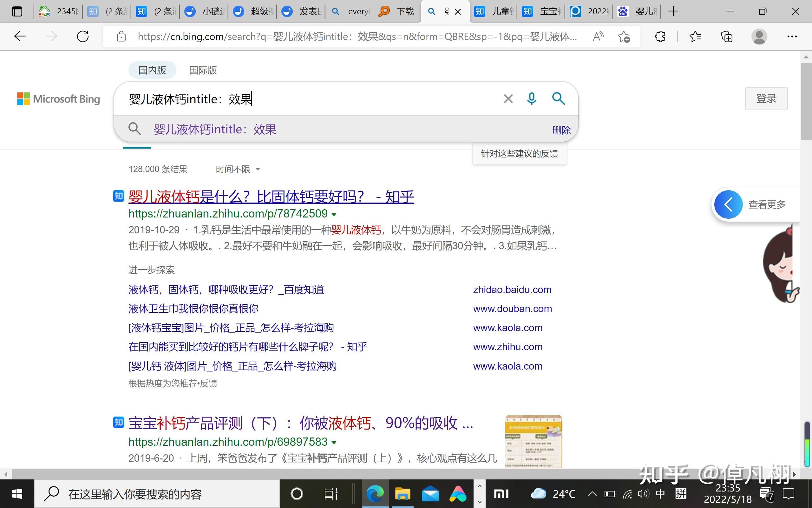Start voice search with microphone icon
Viewport: 812px width, 508px height.
(532, 99)
